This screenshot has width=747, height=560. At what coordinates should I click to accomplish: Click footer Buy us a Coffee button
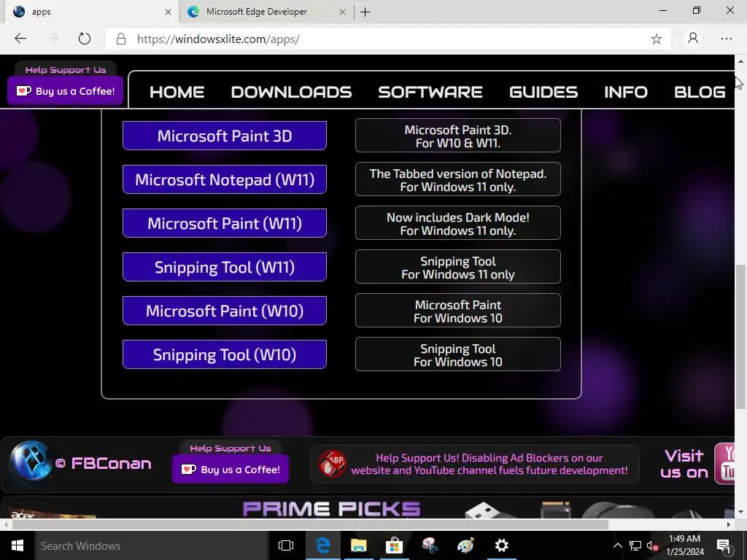231,470
